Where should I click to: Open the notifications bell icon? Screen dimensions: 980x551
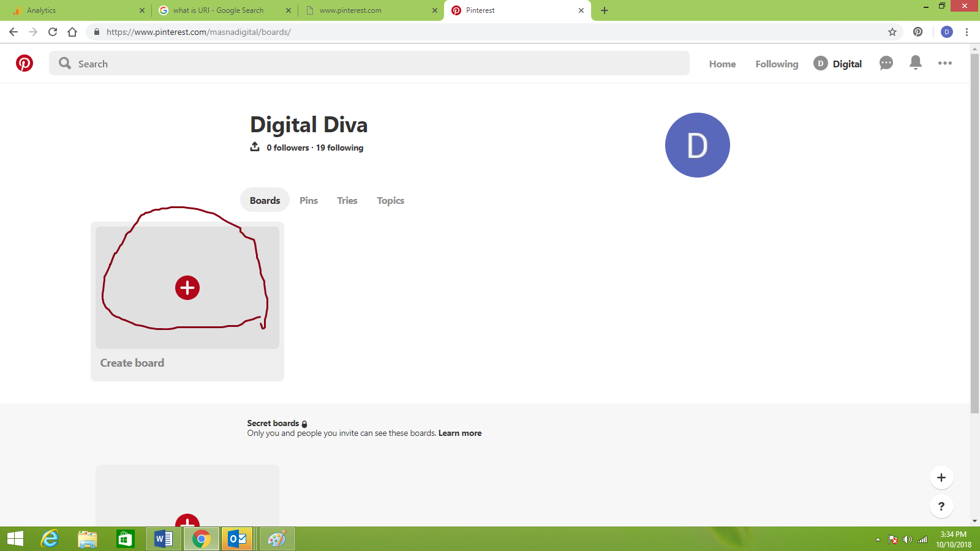coord(915,62)
